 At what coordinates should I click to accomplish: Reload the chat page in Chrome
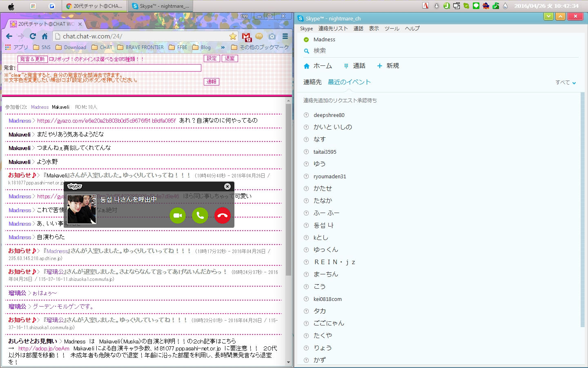coord(33,36)
